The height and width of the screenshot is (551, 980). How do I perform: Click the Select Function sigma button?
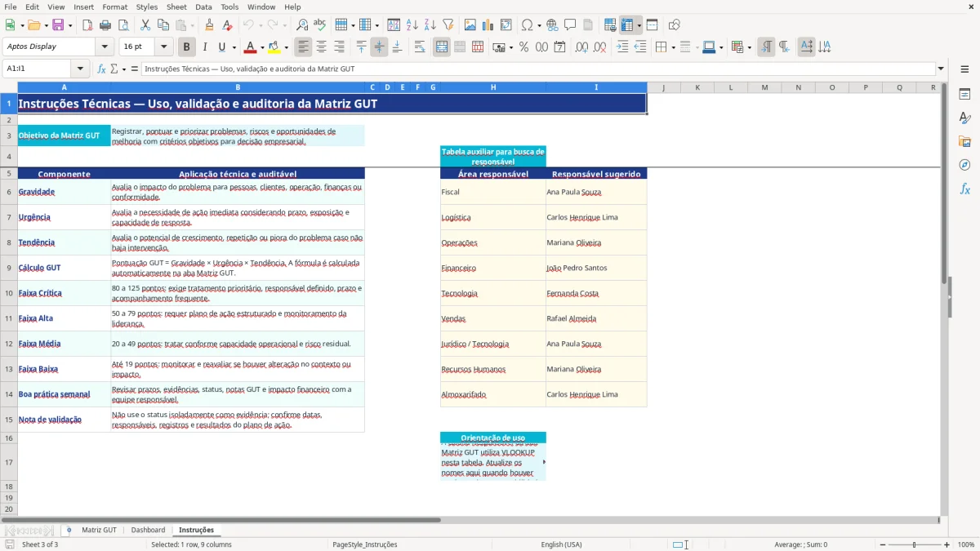(114, 69)
